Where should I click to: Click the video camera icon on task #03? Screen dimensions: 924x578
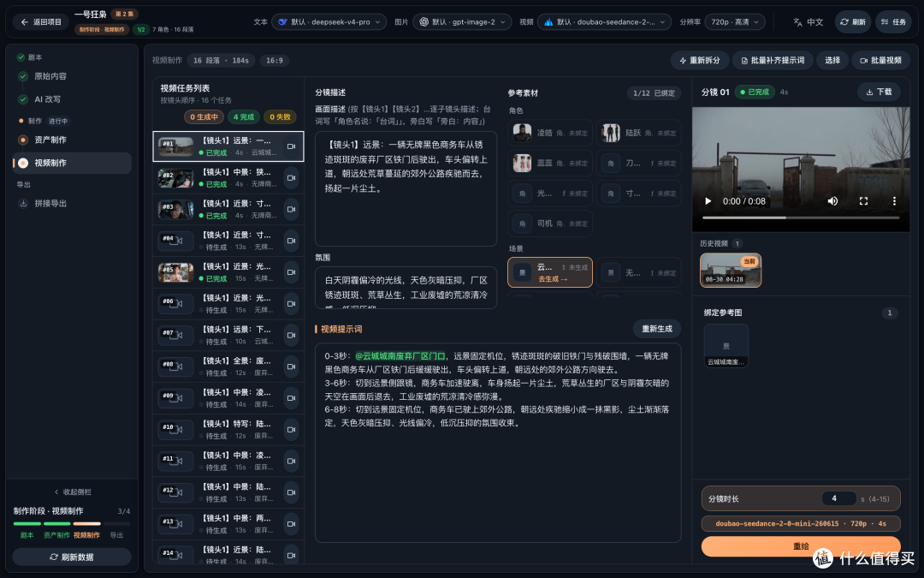point(291,210)
